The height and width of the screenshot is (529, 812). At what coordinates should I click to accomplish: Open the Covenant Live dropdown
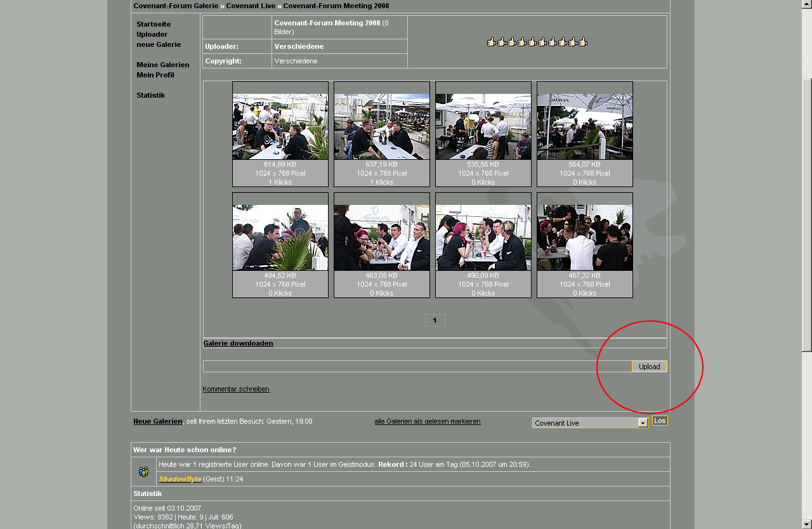[x=643, y=423]
